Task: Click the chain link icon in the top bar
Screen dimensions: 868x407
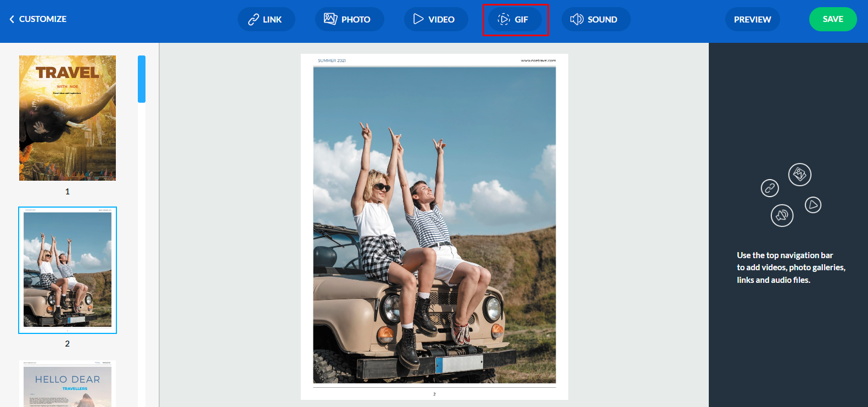Action: (x=253, y=20)
